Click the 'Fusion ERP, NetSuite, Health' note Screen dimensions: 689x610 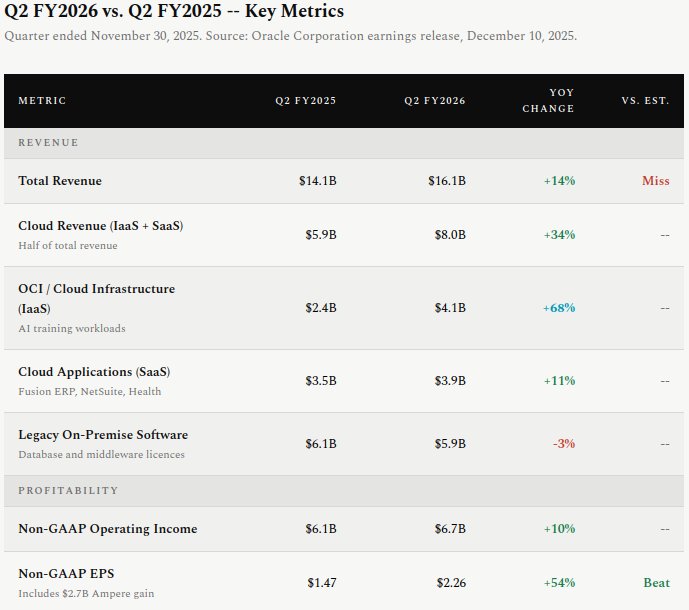(90, 391)
